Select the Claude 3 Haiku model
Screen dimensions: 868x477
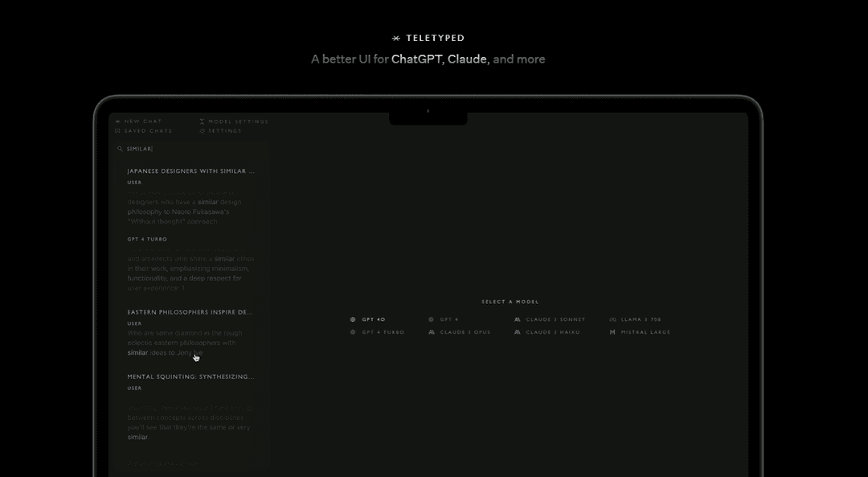[547, 332]
